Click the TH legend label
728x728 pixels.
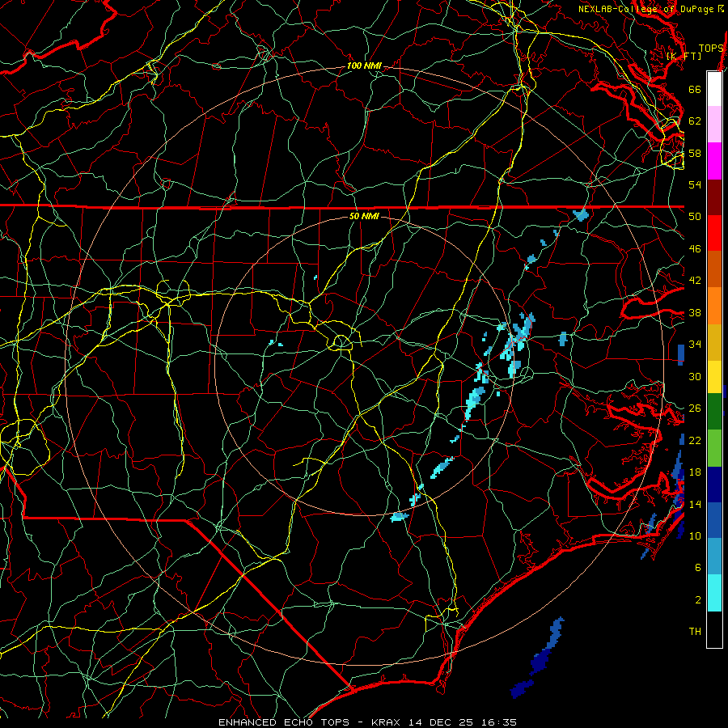(x=695, y=632)
